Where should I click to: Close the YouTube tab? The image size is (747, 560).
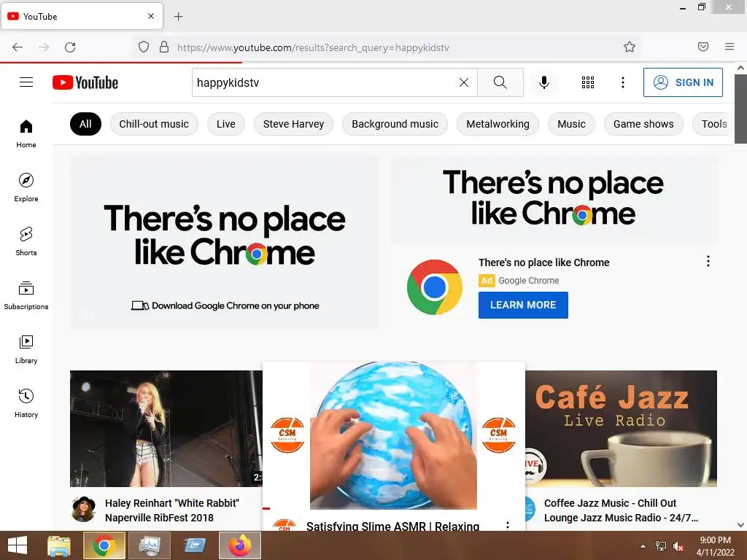[x=151, y=16]
